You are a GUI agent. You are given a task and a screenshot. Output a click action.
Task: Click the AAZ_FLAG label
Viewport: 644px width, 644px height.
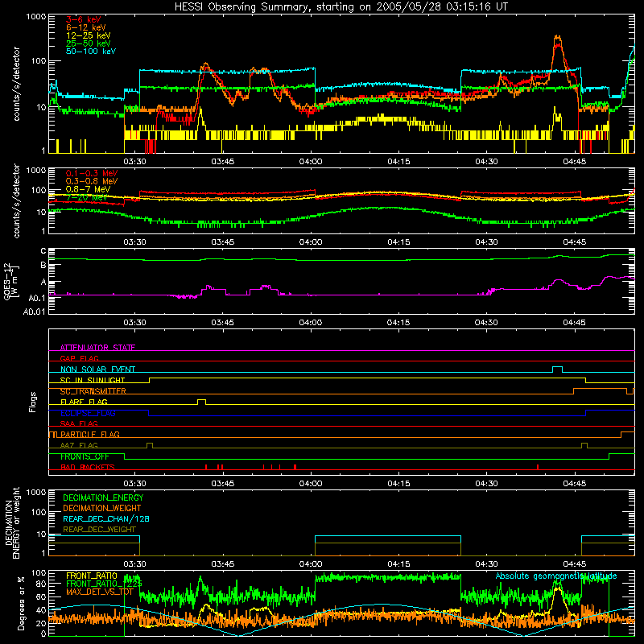pos(79,445)
